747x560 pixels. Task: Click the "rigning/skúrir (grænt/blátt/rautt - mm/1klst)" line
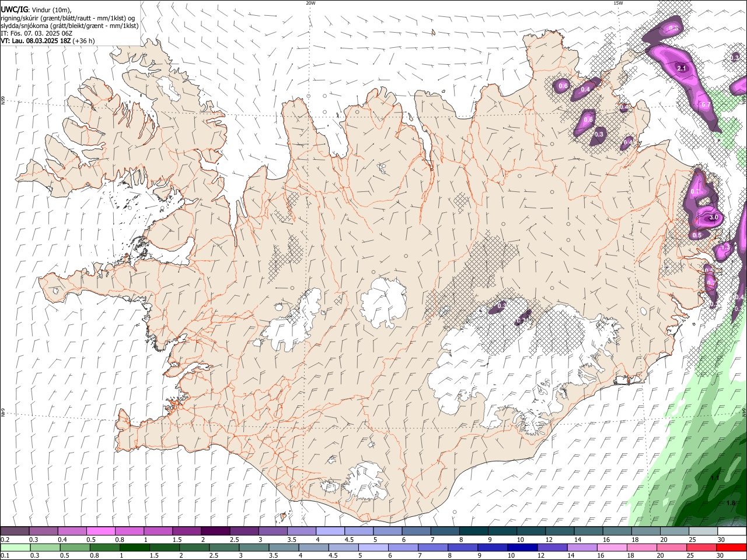(x=68, y=18)
